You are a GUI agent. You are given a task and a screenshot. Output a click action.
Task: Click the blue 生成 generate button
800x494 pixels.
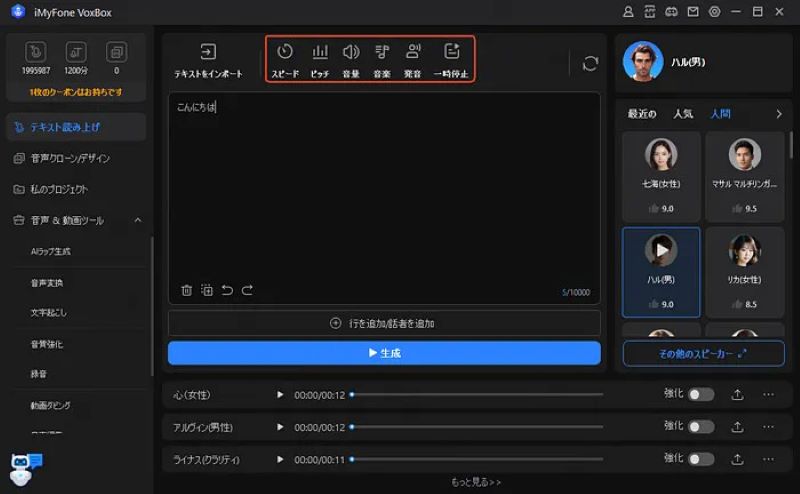(384, 353)
